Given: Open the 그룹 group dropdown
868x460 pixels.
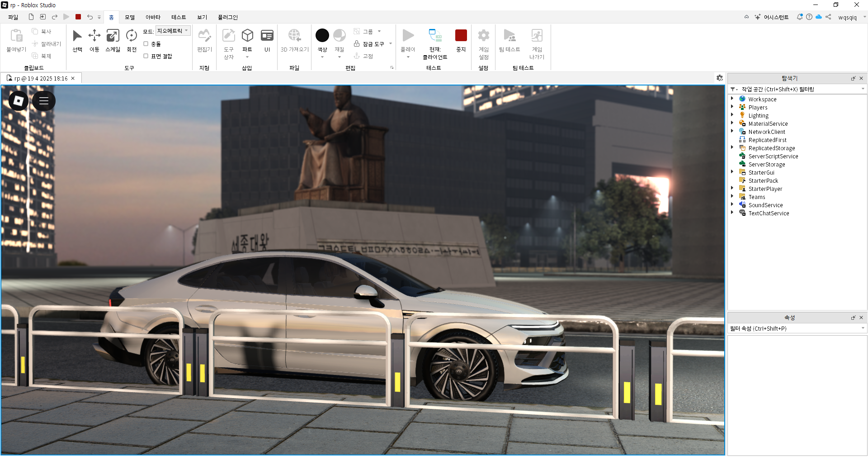Looking at the screenshot, I should pyautogui.click(x=379, y=32).
